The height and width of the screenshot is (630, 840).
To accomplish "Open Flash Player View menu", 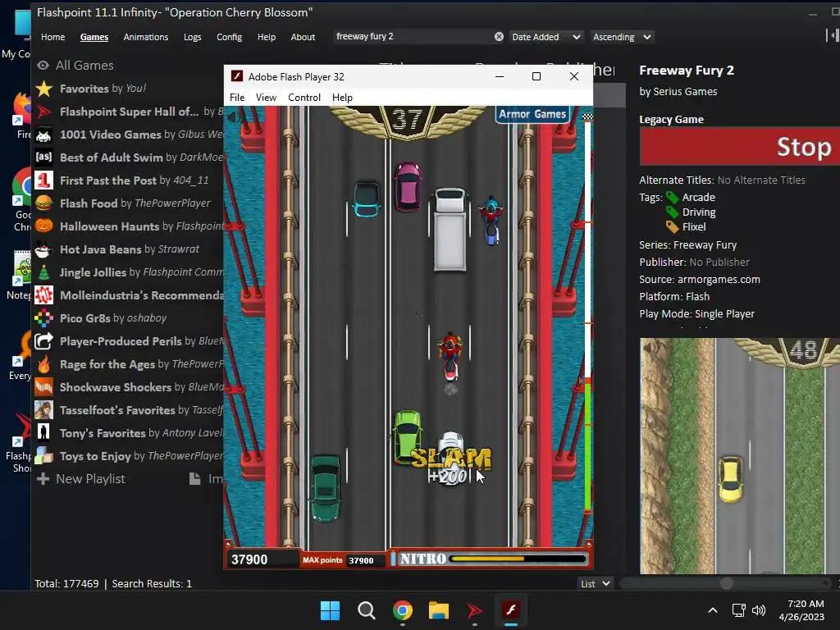I will pyautogui.click(x=266, y=98).
